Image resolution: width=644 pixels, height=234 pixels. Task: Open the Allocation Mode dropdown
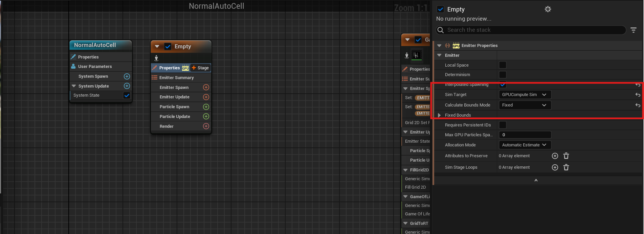(525, 145)
